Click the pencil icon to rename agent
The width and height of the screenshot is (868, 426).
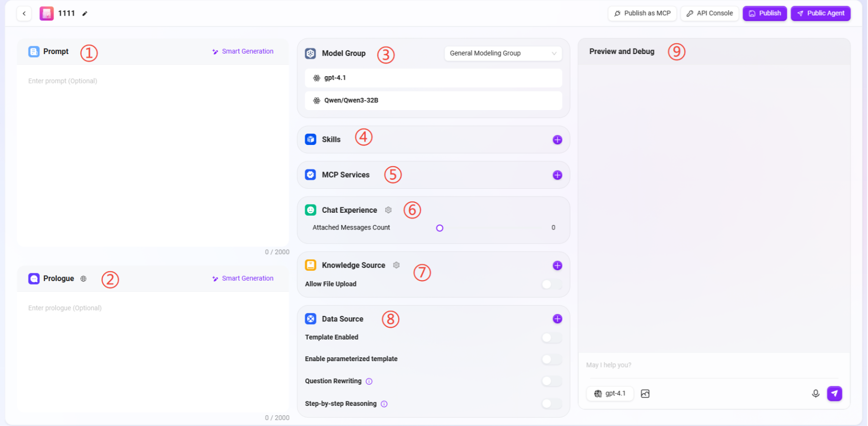(85, 14)
